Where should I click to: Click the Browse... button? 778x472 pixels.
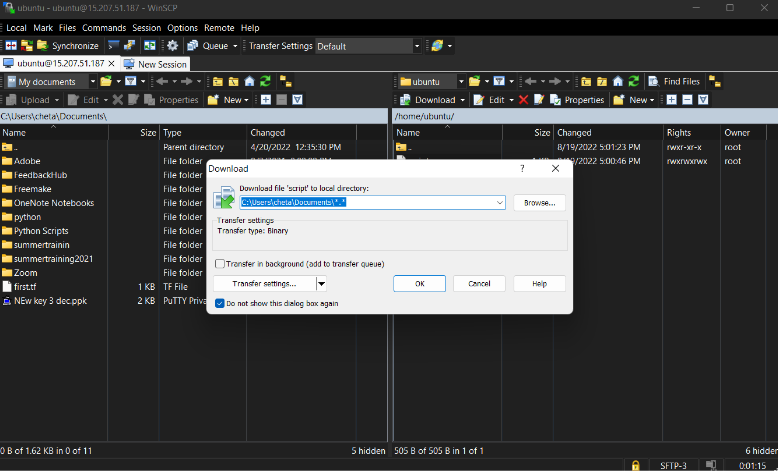tap(539, 202)
